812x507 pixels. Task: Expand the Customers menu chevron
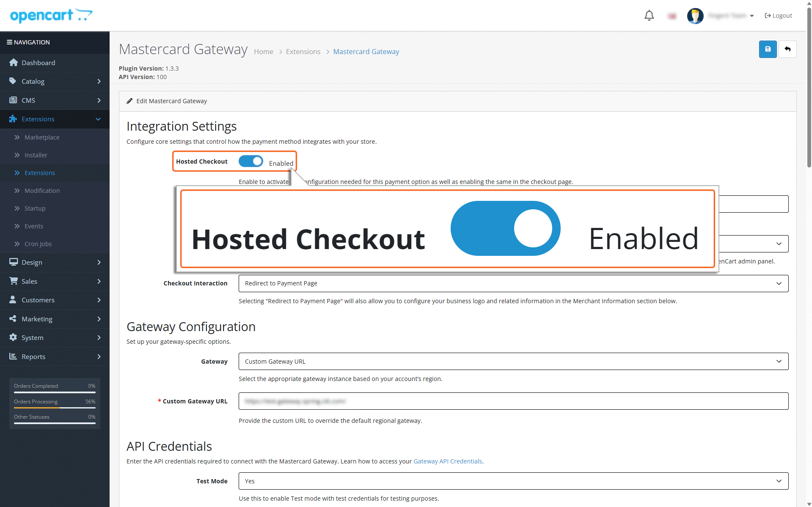99,300
